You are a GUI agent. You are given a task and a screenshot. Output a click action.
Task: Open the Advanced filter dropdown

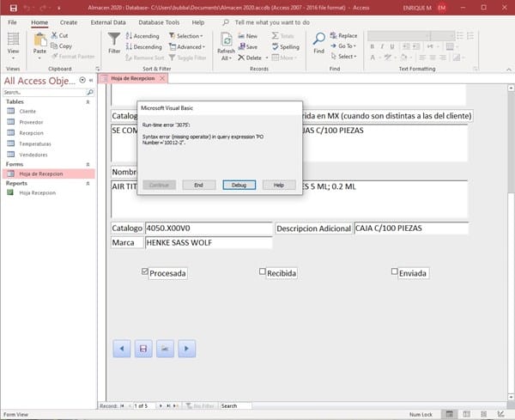point(187,47)
